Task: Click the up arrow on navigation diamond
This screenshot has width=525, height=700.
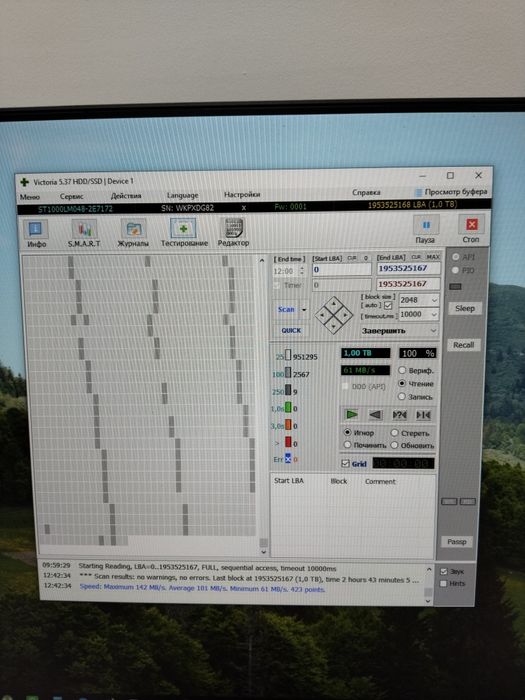Action: (333, 304)
